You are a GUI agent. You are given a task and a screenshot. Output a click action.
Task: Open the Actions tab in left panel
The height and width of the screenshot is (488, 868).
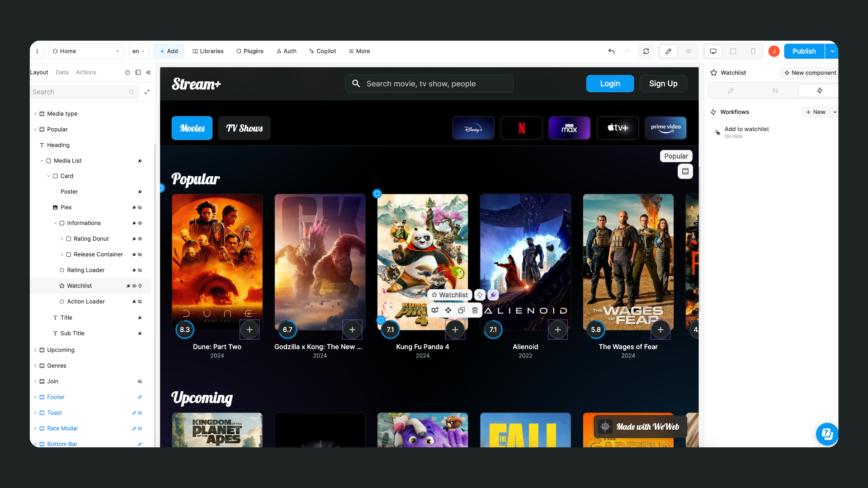coord(86,72)
